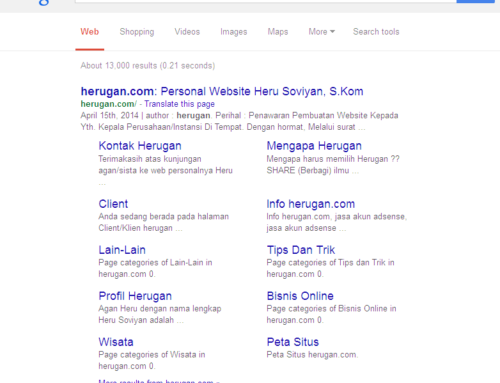500x383 pixels.
Task: Open the Info herugan.com sitelink
Action: 311,204
